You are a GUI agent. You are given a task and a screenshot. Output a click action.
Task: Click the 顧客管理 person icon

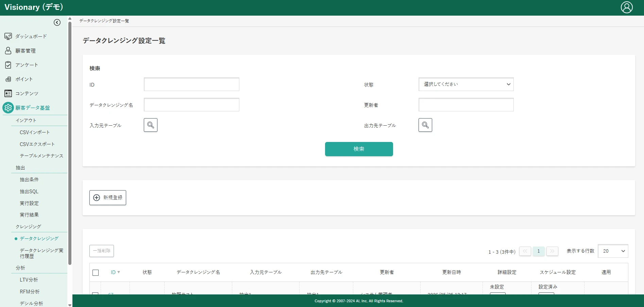coord(8,51)
